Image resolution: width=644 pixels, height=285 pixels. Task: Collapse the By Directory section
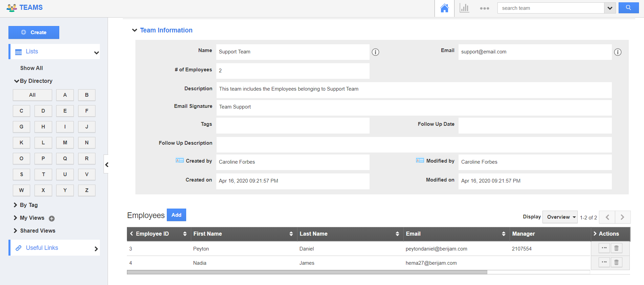(17, 81)
